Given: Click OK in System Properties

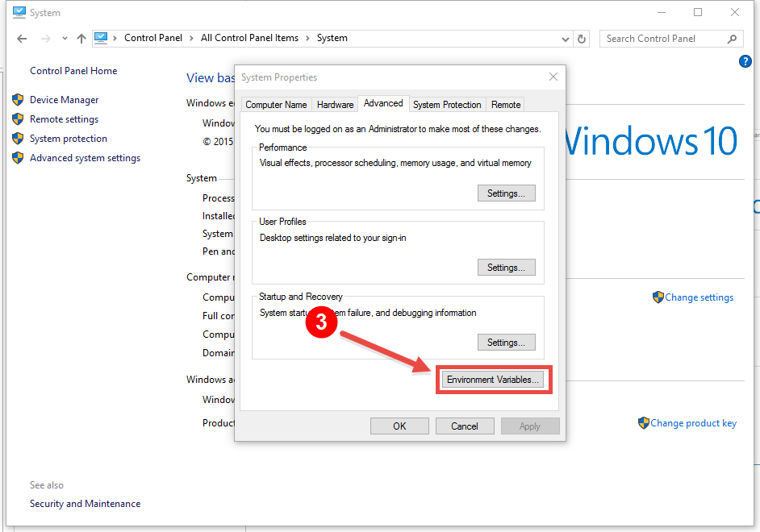Looking at the screenshot, I should point(399,426).
